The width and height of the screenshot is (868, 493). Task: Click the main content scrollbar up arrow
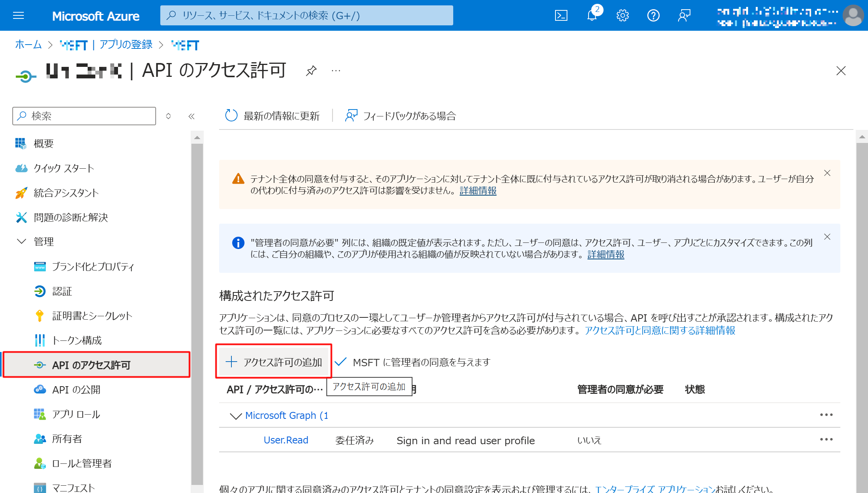(x=862, y=136)
